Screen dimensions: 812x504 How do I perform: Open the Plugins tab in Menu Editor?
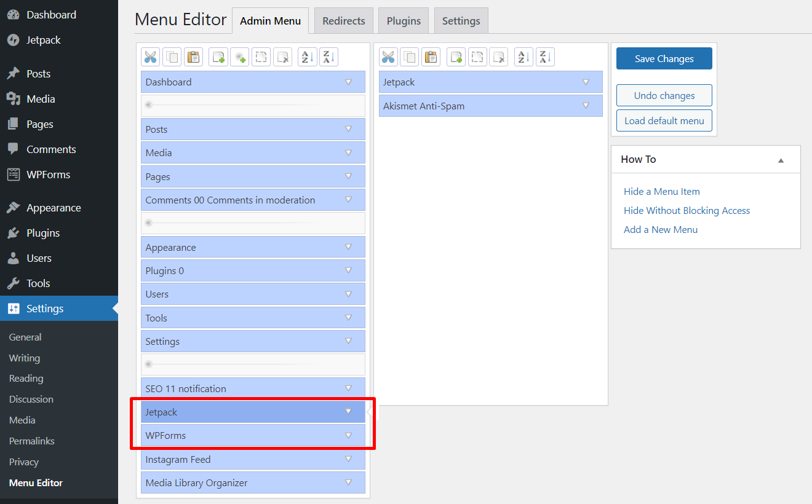pyautogui.click(x=404, y=21)
